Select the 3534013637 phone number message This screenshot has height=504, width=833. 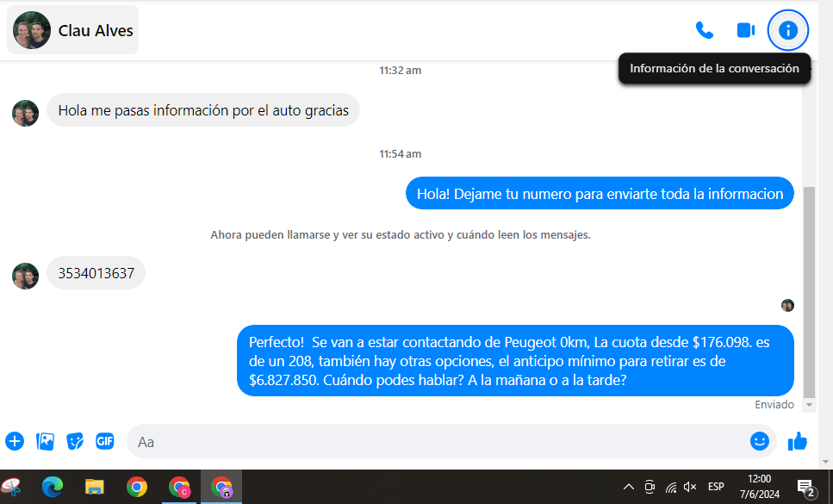[x=96, y=273]
